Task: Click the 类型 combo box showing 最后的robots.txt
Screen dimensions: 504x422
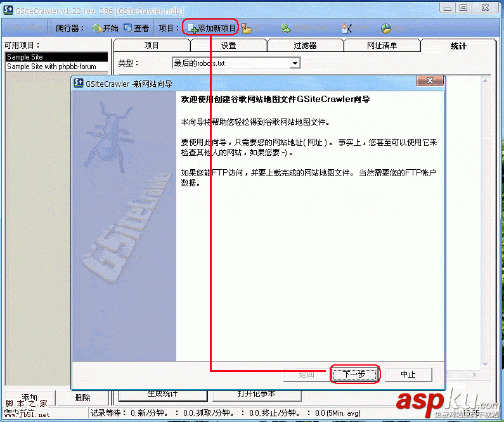Action: pos(236,63)
